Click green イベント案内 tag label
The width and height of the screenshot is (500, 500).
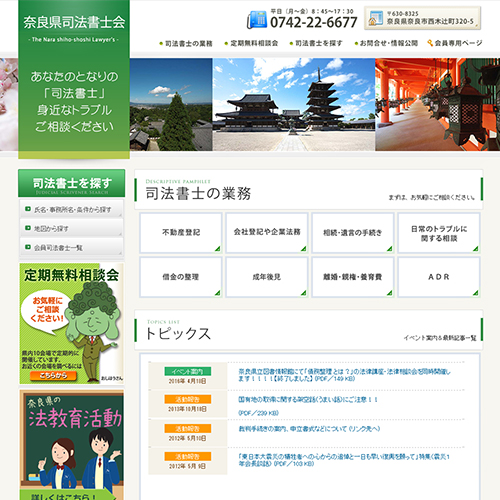(188, 371)
